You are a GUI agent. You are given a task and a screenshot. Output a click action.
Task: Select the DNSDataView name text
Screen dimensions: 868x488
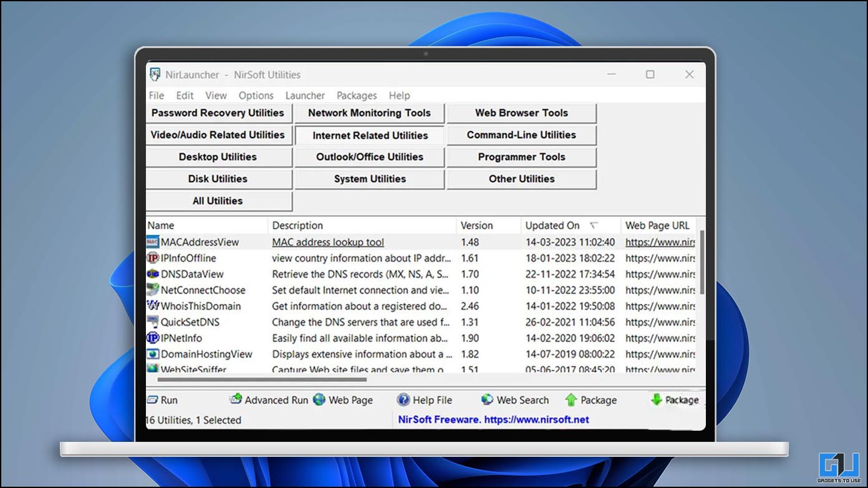click(192, 274)
